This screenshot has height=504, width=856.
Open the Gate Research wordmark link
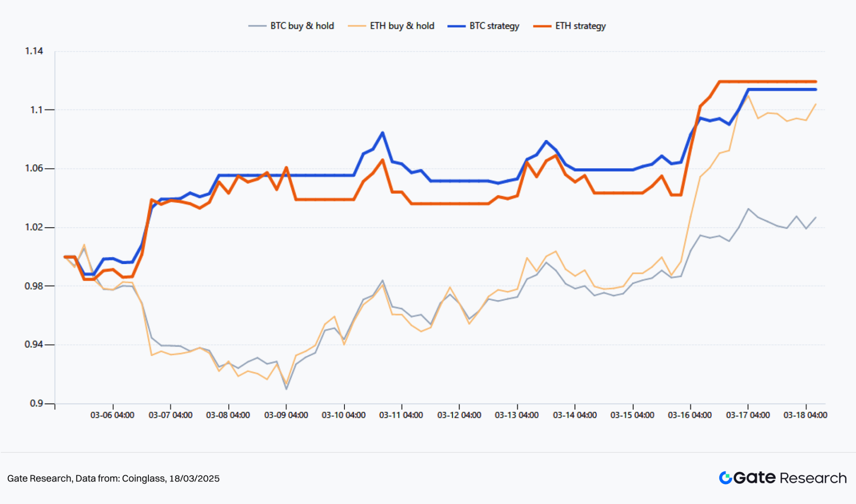(x=790, y=478)
